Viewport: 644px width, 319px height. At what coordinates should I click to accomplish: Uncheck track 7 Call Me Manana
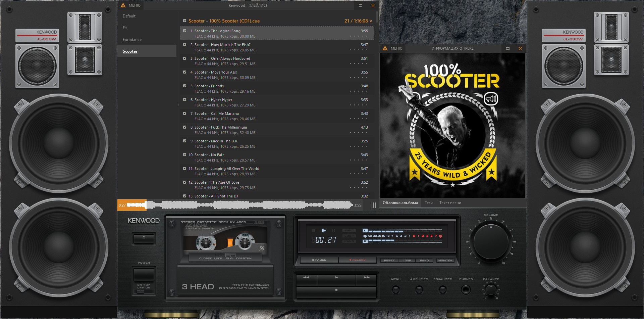click(184, 113)
